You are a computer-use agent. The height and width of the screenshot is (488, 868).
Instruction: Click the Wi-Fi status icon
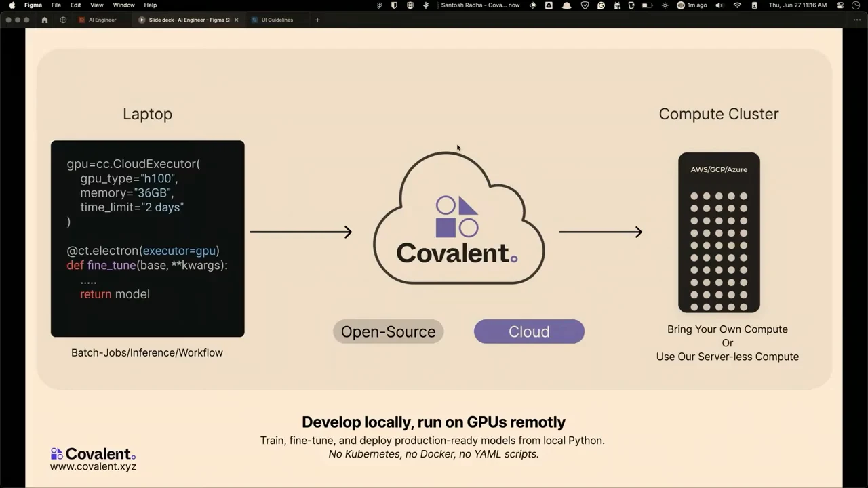(737, 5)
